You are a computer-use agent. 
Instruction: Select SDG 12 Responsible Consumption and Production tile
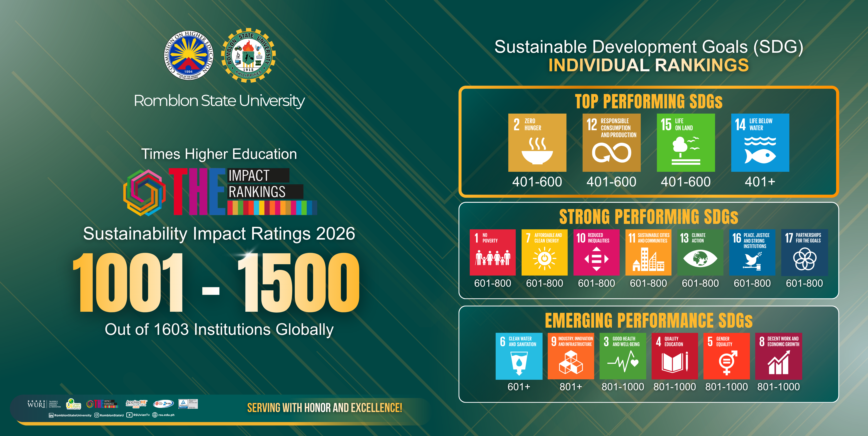(x=612, y=143)
